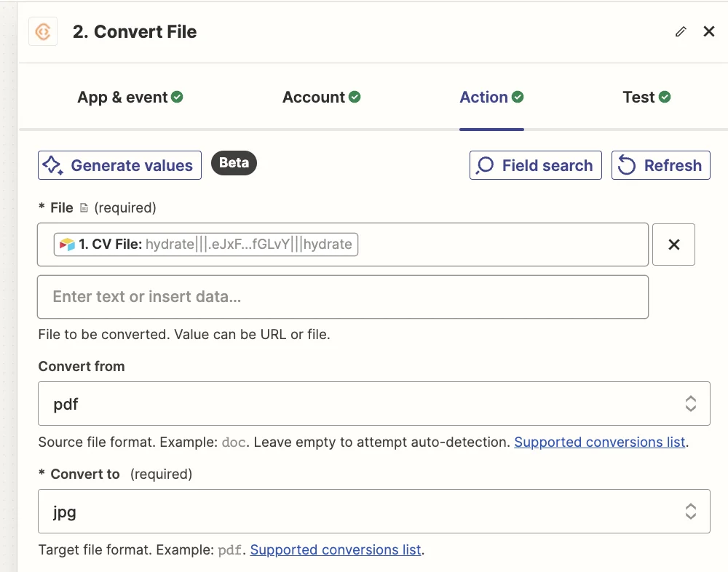The width and height of the screenshot is (728, 572).
Task: Select the Action tab
Action: click(491, 98)
